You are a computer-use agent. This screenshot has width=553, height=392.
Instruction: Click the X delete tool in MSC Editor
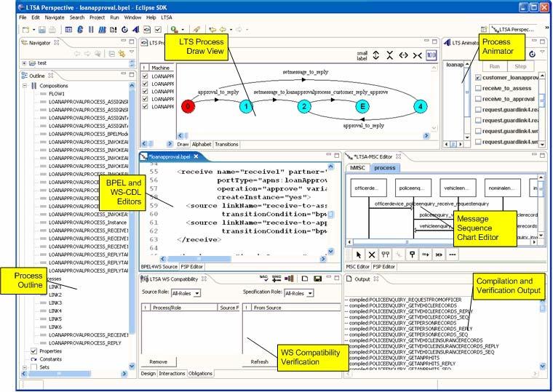tap(372, 255)
